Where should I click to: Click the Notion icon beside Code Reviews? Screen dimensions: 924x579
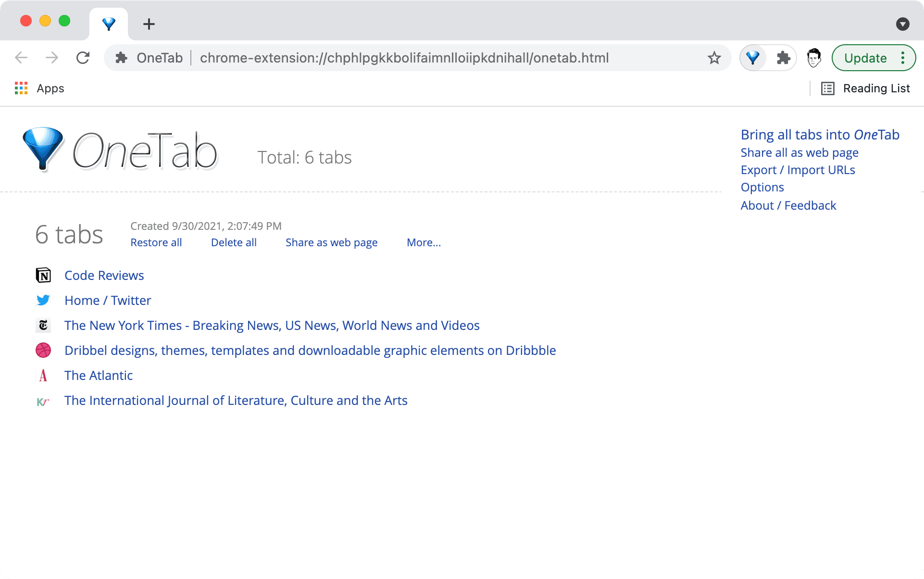click(44, 275)
